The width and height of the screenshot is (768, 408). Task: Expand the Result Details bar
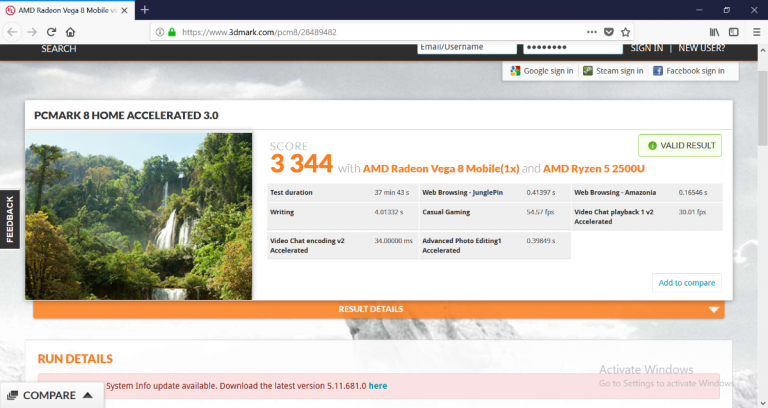click(378, 309)
